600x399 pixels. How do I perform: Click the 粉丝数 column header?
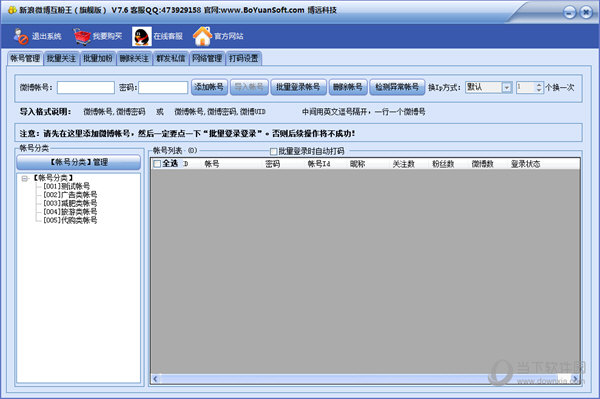443,164
